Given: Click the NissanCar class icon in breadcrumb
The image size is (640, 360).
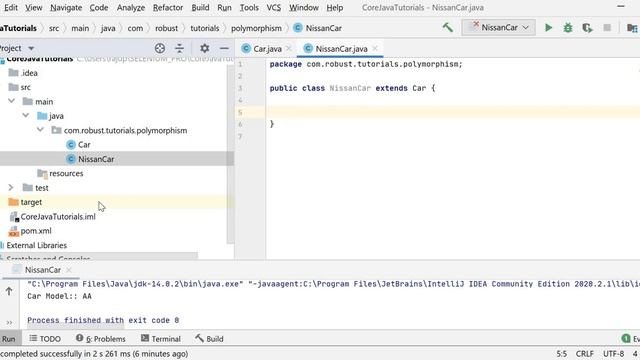Looking at the screenshot, I should 298,28.
